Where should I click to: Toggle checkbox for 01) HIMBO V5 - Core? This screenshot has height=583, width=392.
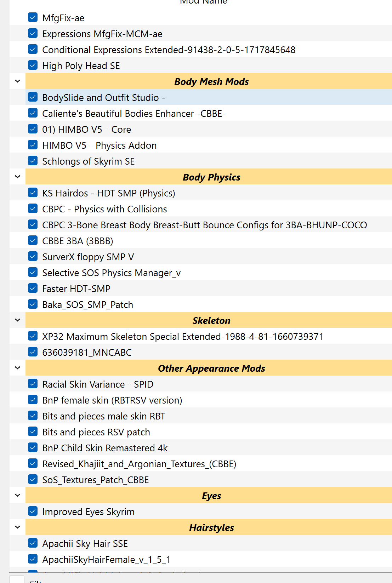[33, 129]
